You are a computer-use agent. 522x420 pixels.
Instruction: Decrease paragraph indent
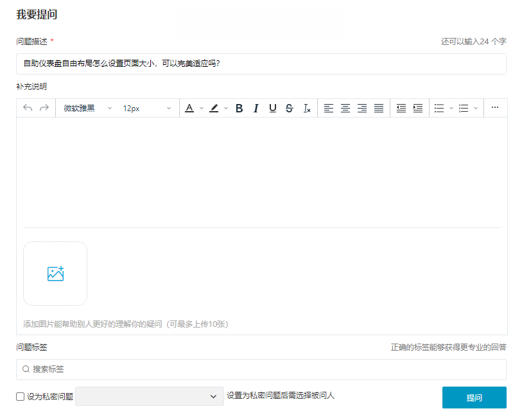pos(401,109)
